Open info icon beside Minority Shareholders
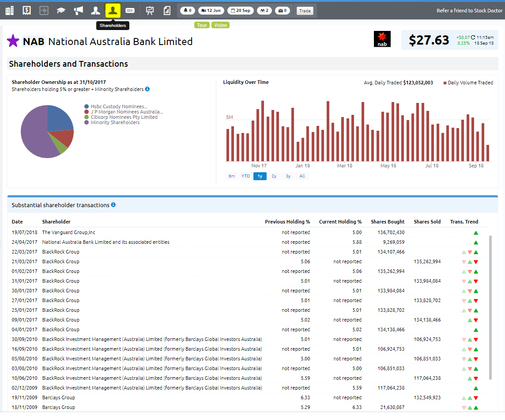The width and height of the screenshot is (505, 420). click(x=147, y=89)
